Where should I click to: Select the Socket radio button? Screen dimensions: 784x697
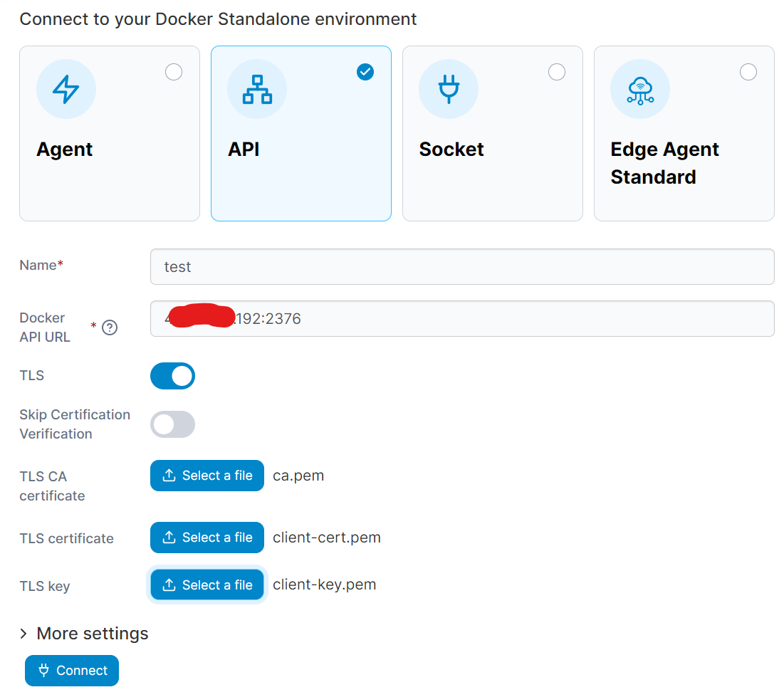(x=557, y=72)
